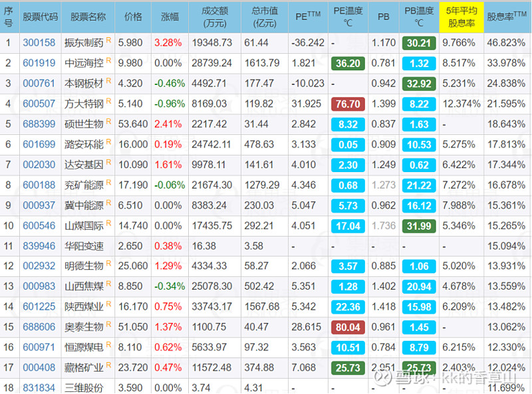Open stock code 000408 link

pos(39,367)
